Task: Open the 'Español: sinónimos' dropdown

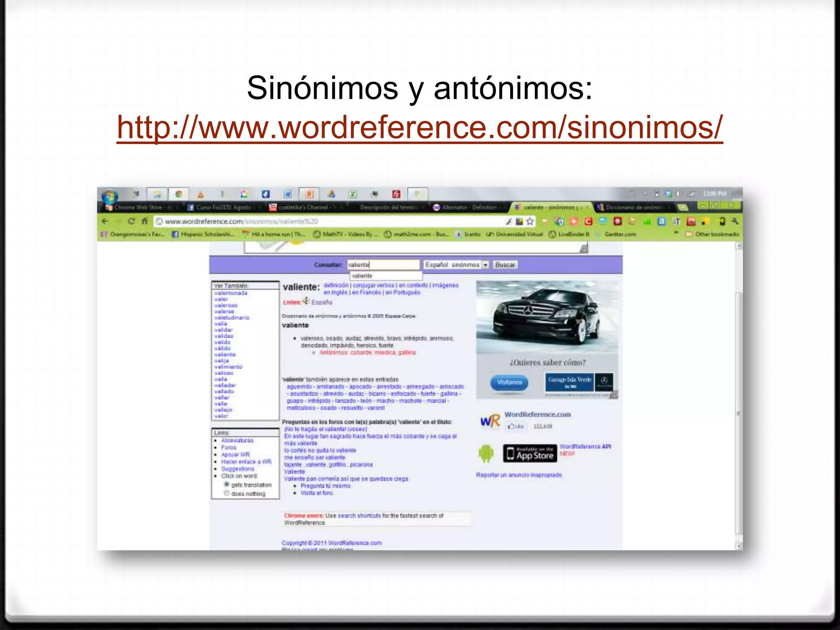Action: click(456, 265)
